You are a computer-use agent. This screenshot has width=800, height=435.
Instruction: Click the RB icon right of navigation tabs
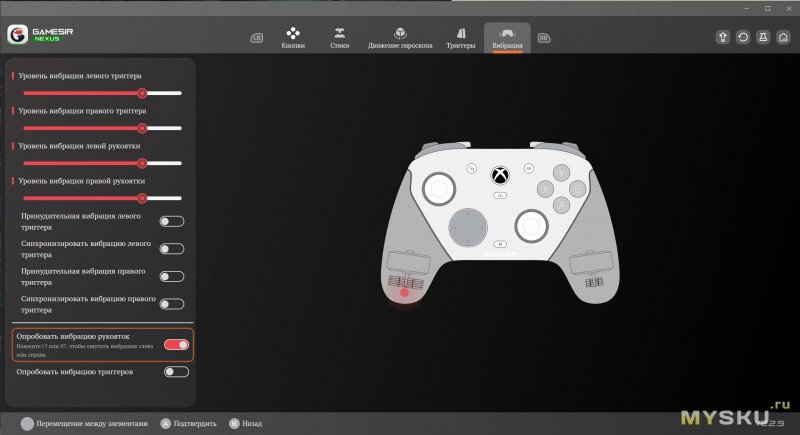(544, 38)
